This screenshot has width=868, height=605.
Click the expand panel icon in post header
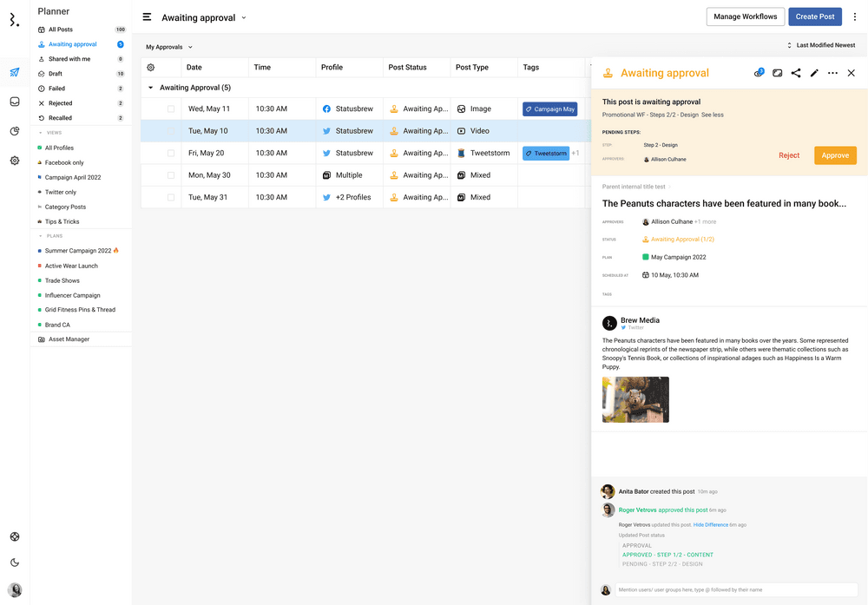pos(778,73)
